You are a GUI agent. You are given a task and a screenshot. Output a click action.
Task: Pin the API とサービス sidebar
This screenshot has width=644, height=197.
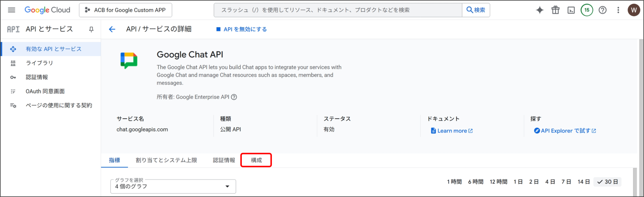(91, 29)
